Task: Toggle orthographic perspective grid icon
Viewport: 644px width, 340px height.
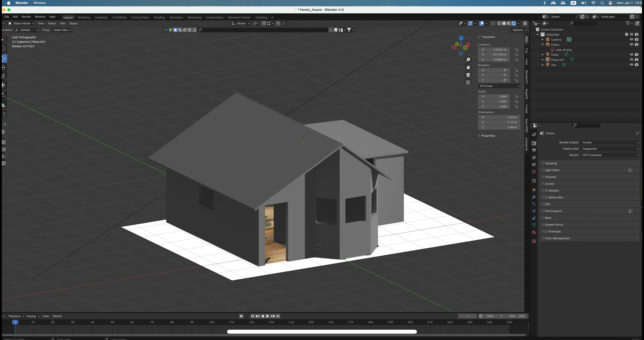Action: (x=468, y=82)
